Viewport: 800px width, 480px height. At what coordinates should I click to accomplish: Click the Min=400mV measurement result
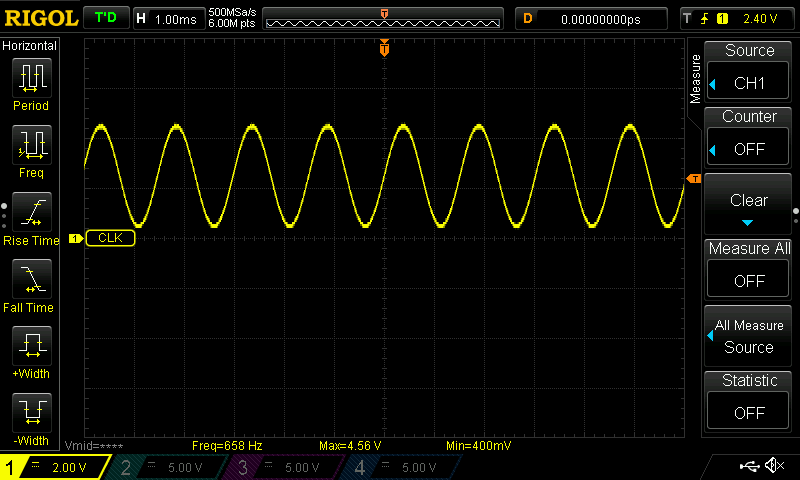coord(479,446)
